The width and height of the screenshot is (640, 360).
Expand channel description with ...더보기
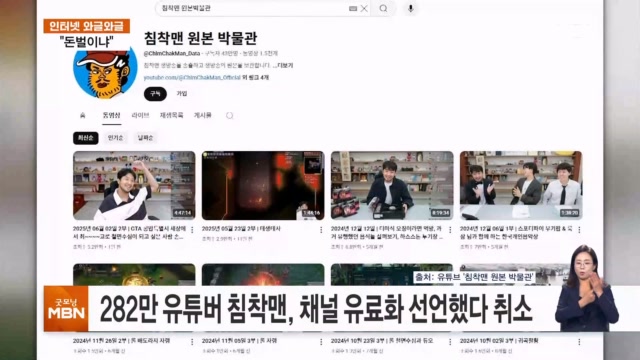pyautogui.click(x=283, y=65)
